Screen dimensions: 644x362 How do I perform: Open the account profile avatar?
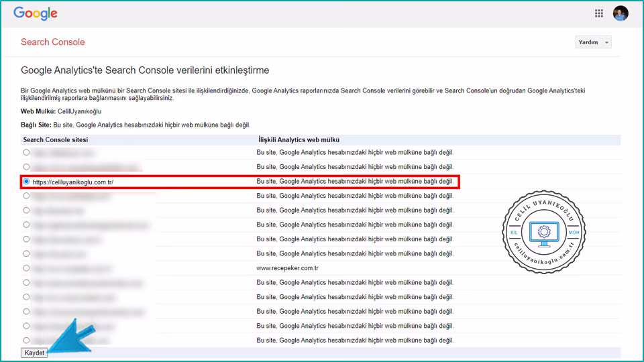click(621, 13)
